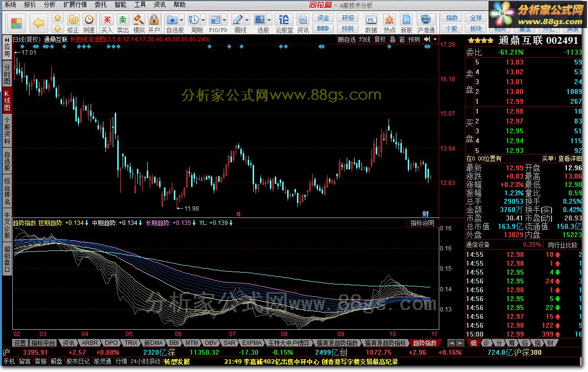Toggle the 叠 overlay button
588x372 pixels.
click(392, 39)
